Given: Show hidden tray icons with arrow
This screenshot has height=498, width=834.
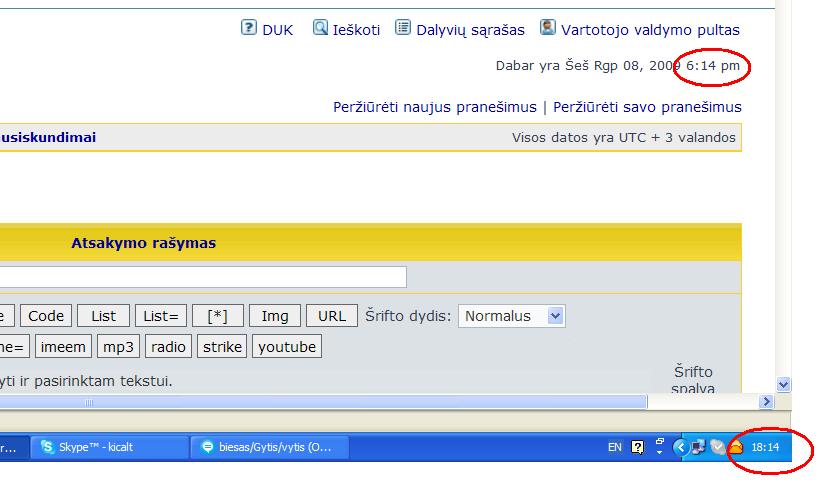Looking at the screenshot, I should (x=681, y=447).
